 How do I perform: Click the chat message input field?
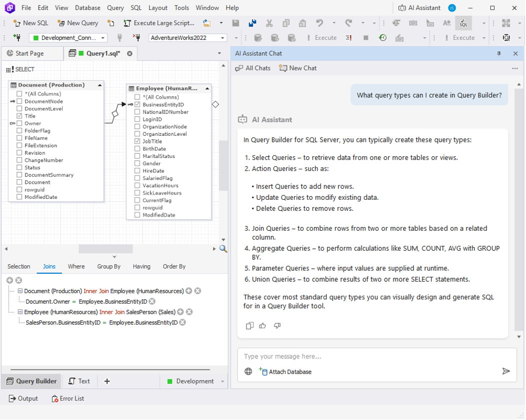pyautogui.click(x=377, y=357)
